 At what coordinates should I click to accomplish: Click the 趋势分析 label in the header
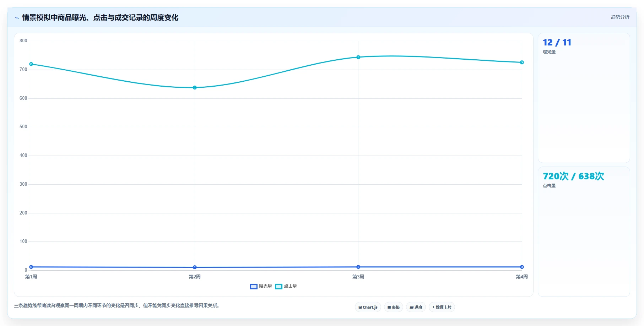620,17
